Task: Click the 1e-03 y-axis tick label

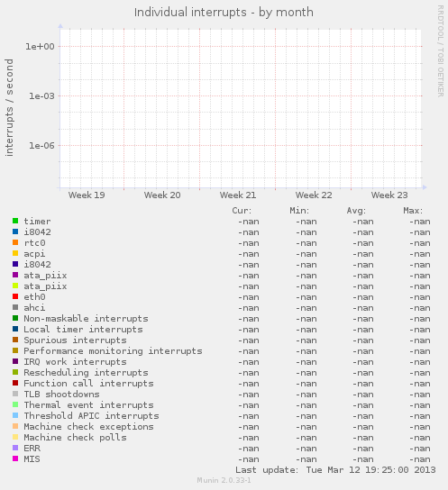Action: click(x=41, y=96)
